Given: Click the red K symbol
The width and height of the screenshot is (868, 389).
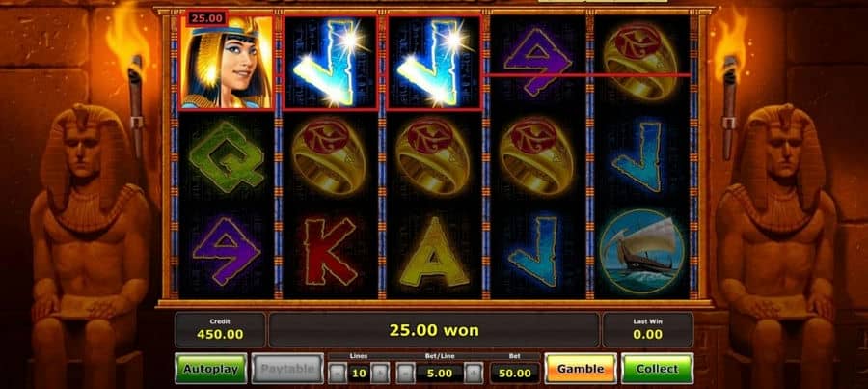Looking at the screenshot, I should tap(330, 251).
